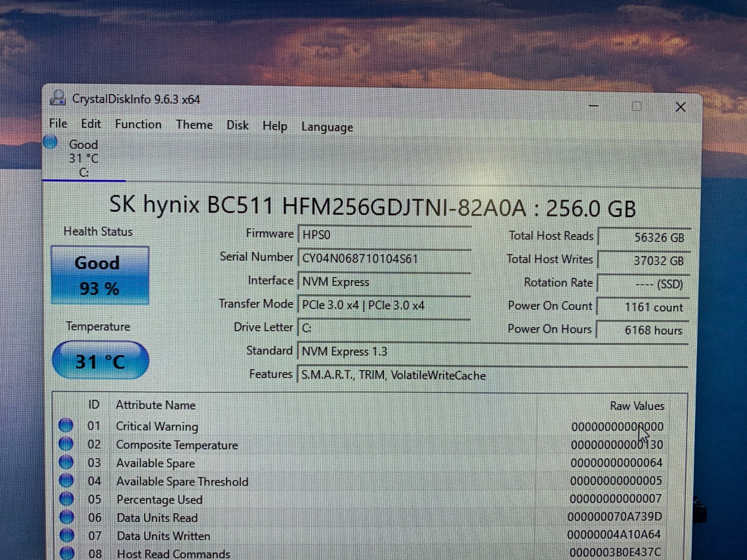The width and height of the screenshot is (747, 560).
Task: Click the CrystalDiskInfo app icon in title bar
Action: (x=58, y=98)
